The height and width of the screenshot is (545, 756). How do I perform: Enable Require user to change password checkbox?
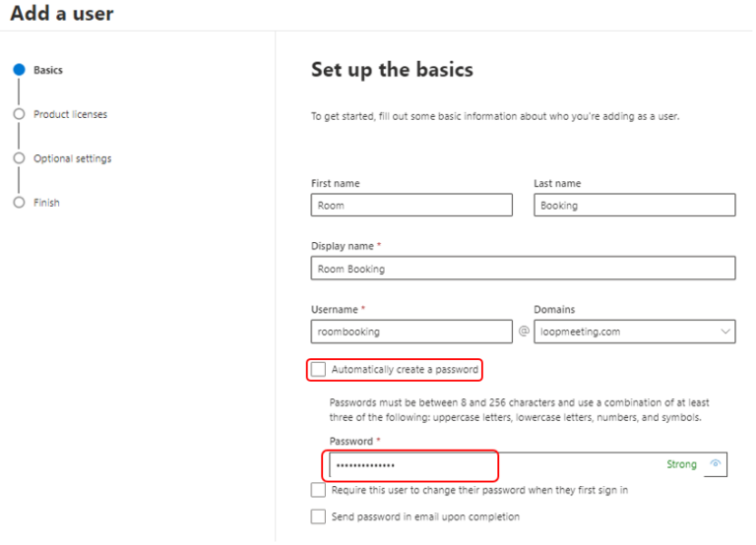click(318, 490)
